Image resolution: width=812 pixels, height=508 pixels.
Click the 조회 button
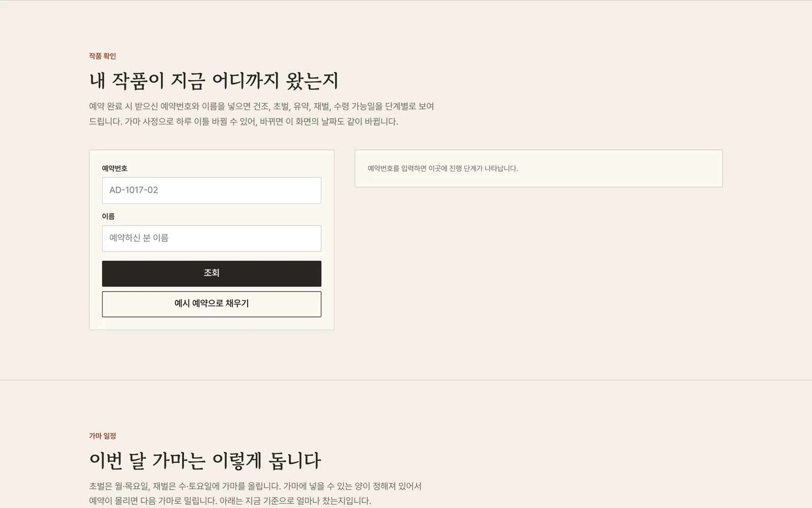tap(212, 274)
